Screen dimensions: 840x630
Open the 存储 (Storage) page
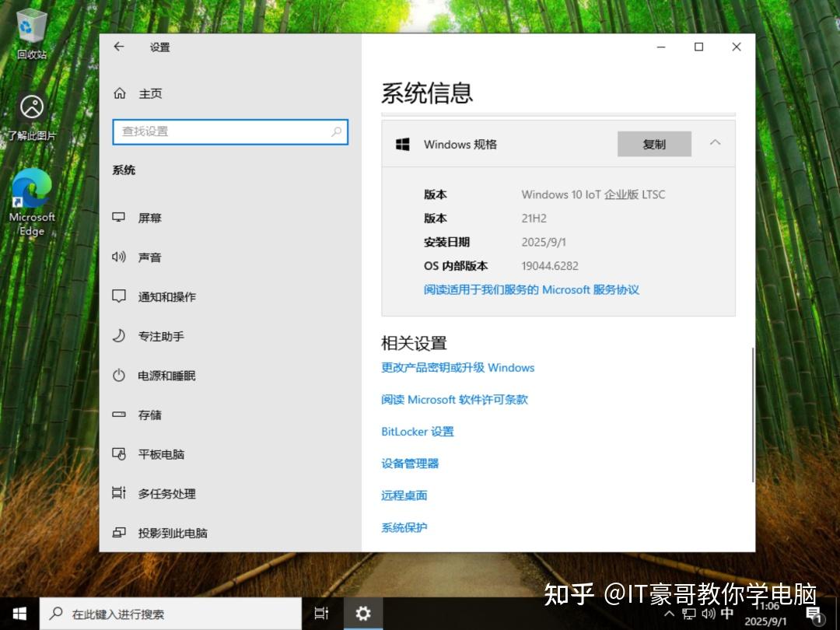(x=148, y=415)
